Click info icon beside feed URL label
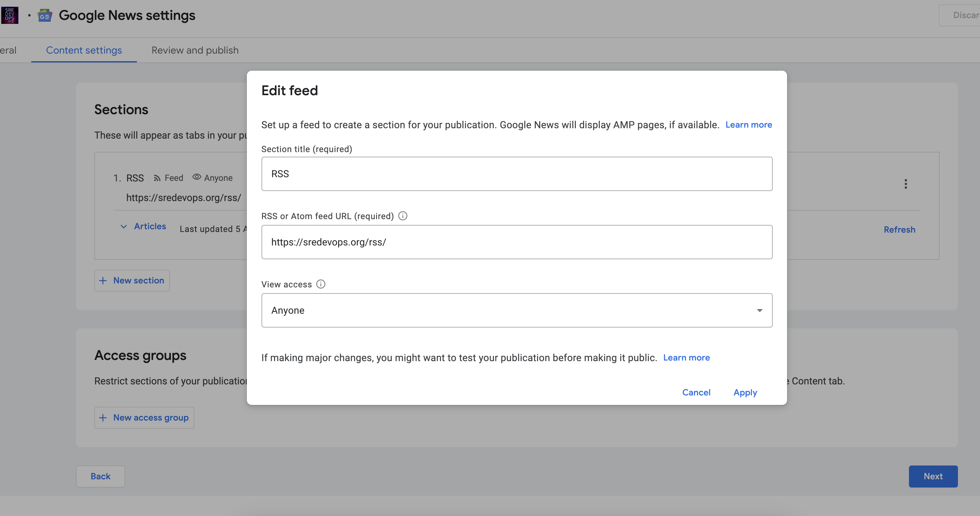This screenshot has width=980, height=516. [x=402, y=216]
